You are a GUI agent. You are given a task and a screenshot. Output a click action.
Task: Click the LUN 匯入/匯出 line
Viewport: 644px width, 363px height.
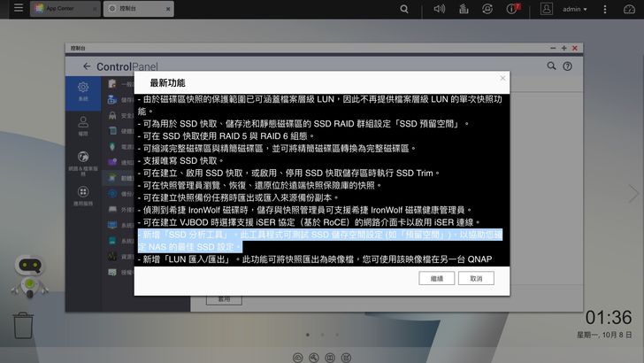coord(315,259)
